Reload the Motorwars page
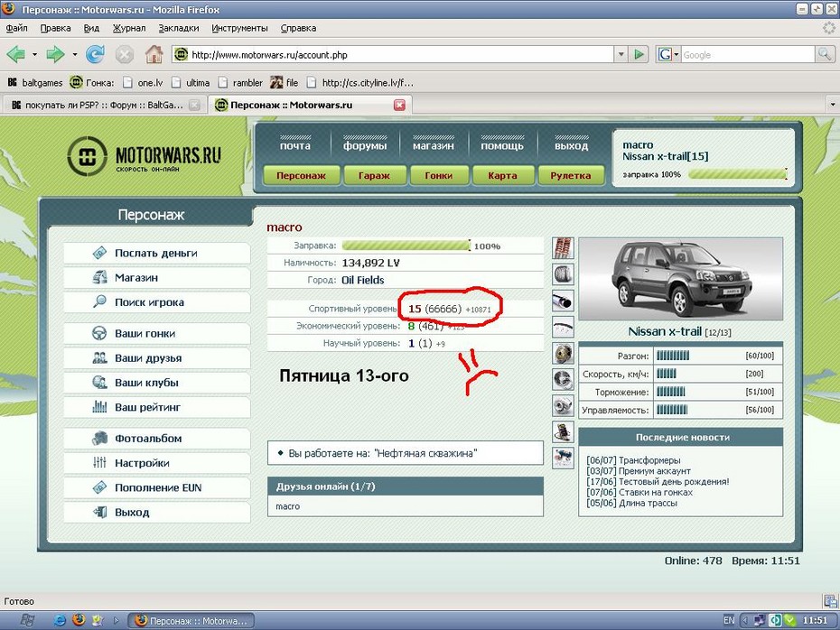The width and height of the screenshot is (840, 630). click(x=96, y=54)
